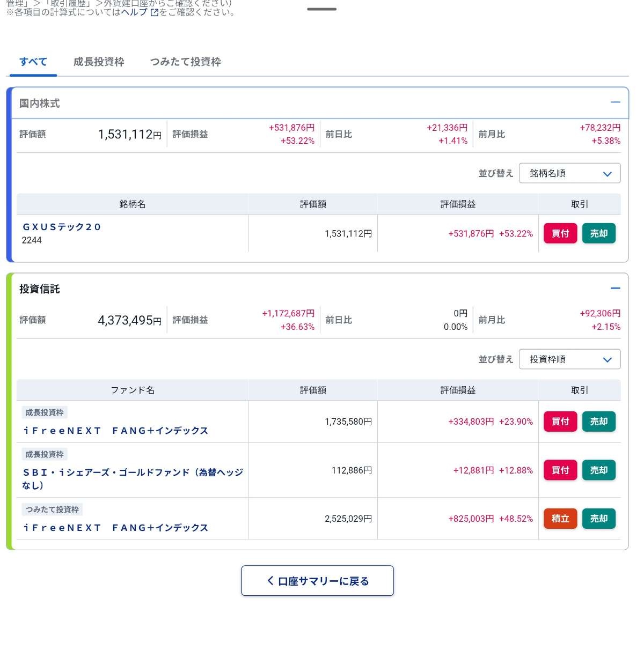Collapse the 国内株式 section with minus icon
Viewport: 644px width, 650px height.
tap(615, 102)
